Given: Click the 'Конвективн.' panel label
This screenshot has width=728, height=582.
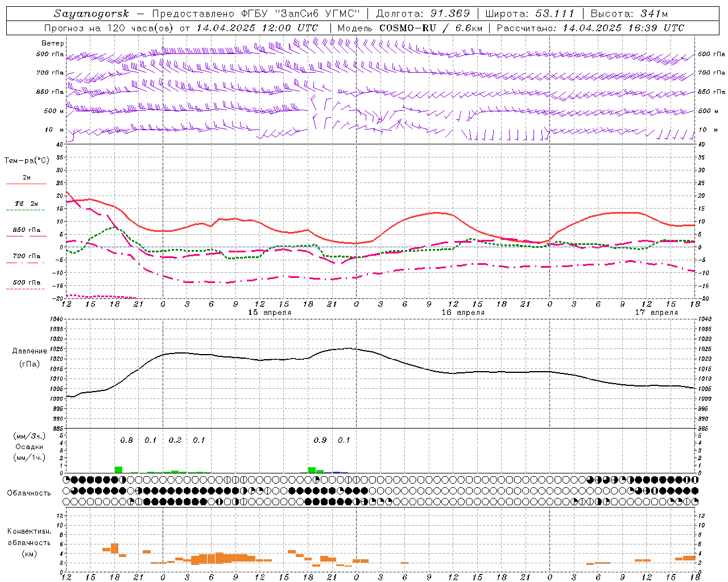Looking at the screenshot, I should point(29,531).
